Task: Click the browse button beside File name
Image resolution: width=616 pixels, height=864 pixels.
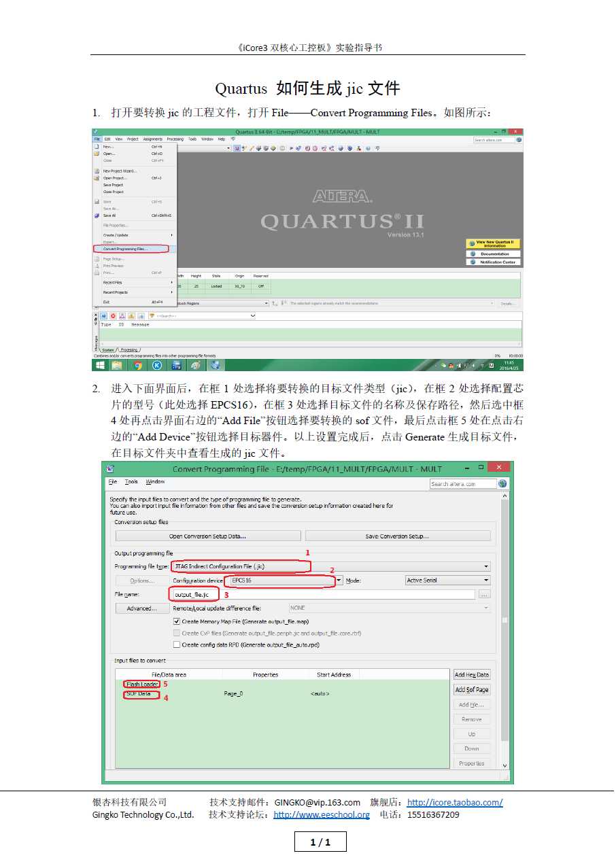Action: click(484, 594)
